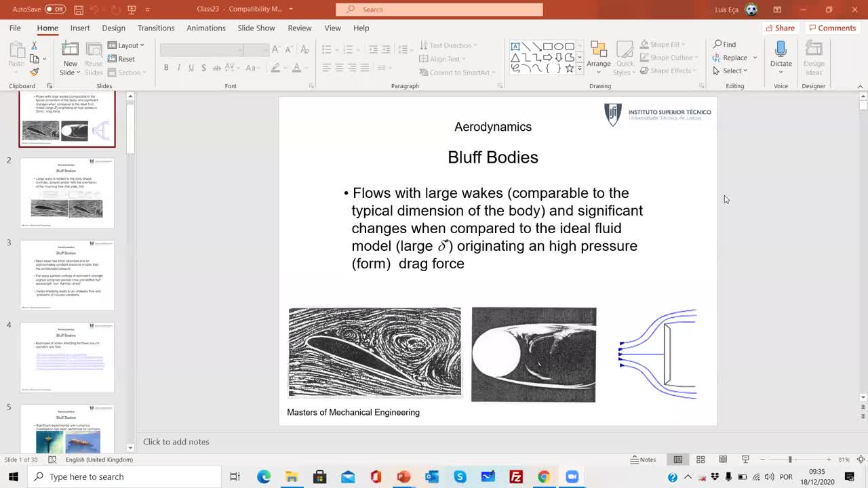Open the Transitions ribbon tab

156,28
